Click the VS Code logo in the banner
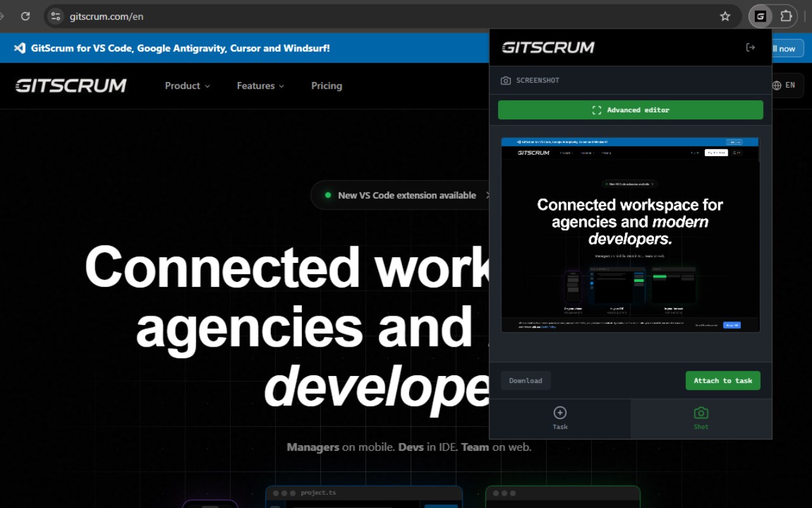812x508 pixels. tap(20, 48)
